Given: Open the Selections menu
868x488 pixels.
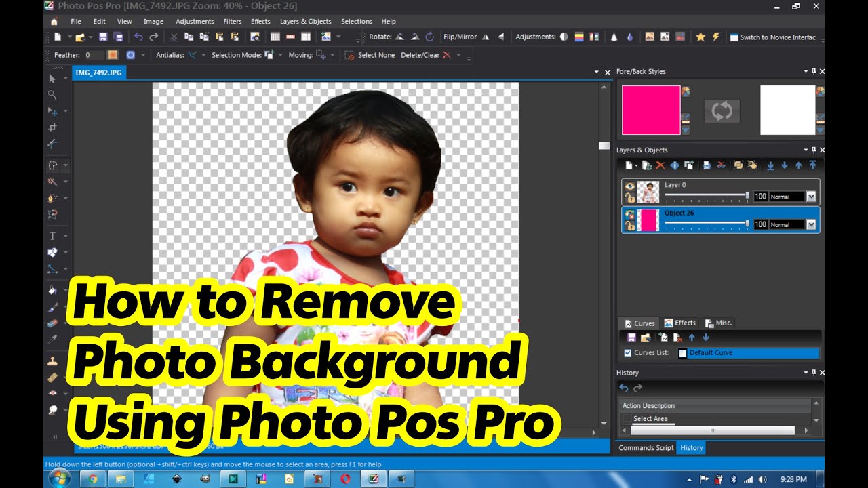Looking at the screenshot, I should (x=357, y=22).
